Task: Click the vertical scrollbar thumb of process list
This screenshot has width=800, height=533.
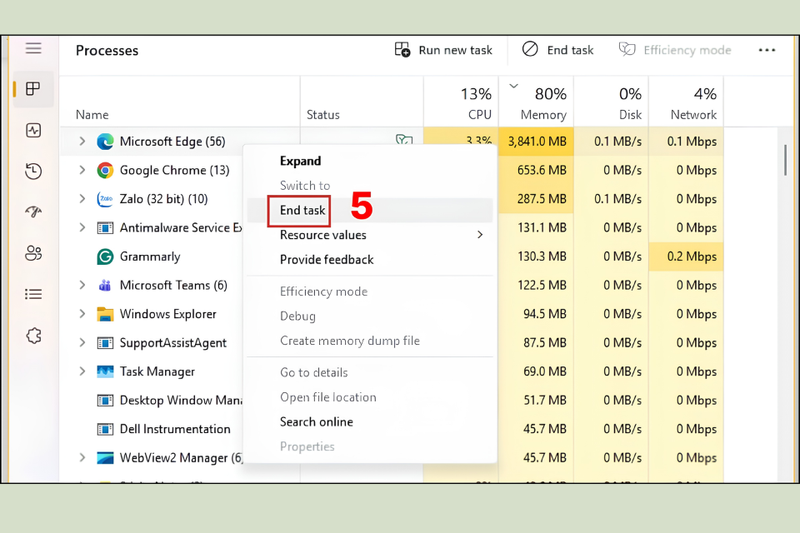Action: click(785, 160)
